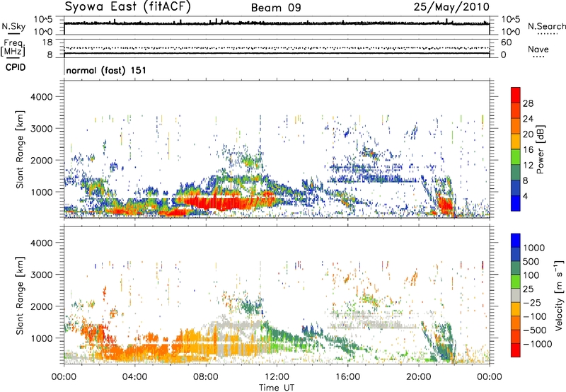Click the 'CPID' label
Image resolution: width=566 pixels, height=392 pixels.
pos(16,67)
